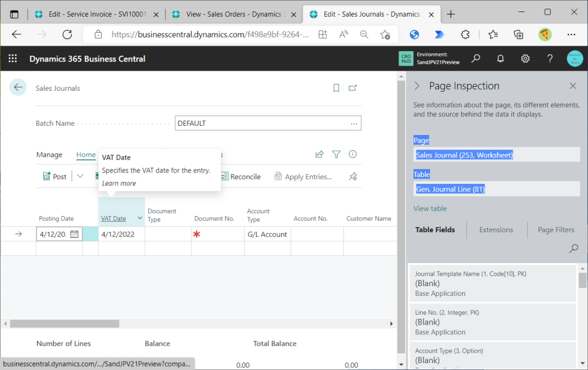This screenshot has width=588, height=370.
Task: Click the CRONUS environment badge
Action: click(x=406, y=59)
